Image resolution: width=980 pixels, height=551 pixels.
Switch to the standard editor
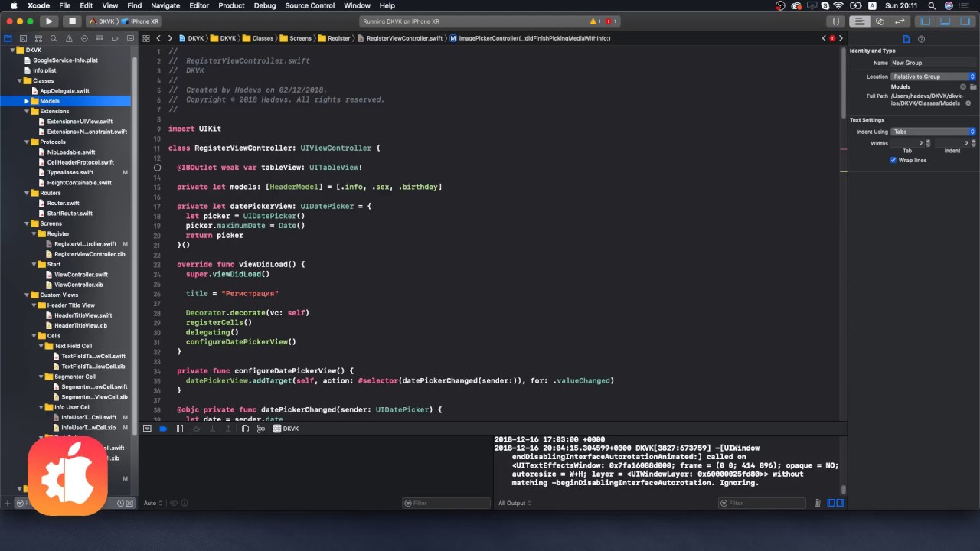pyautogui.click(x=861, y=21)
